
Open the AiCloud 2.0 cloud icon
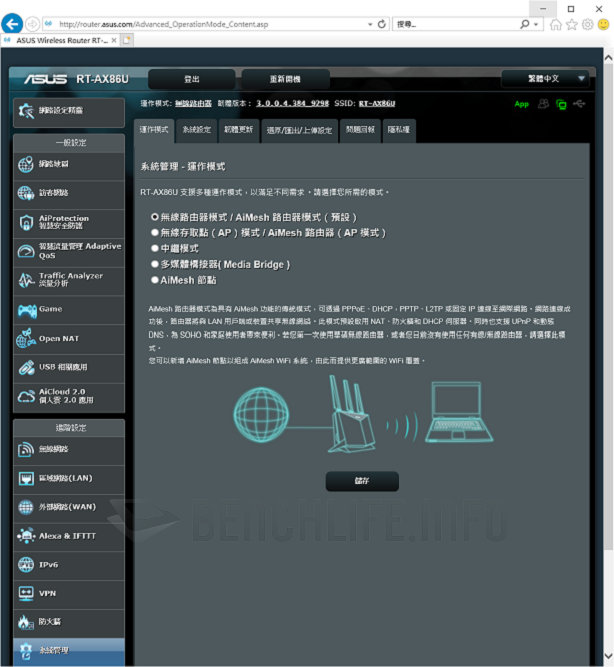coord(26,396)
